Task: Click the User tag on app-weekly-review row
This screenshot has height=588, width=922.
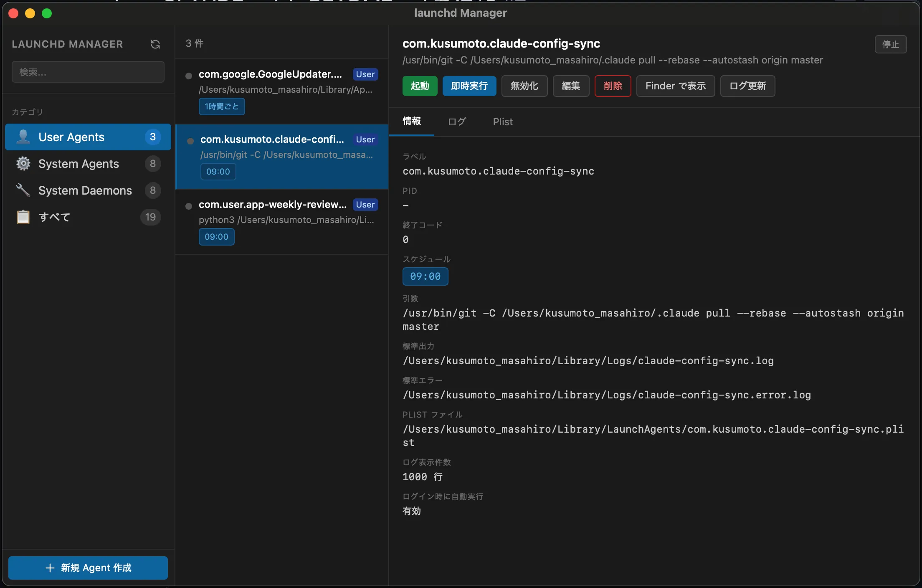Action: click(x=365, y=205)
